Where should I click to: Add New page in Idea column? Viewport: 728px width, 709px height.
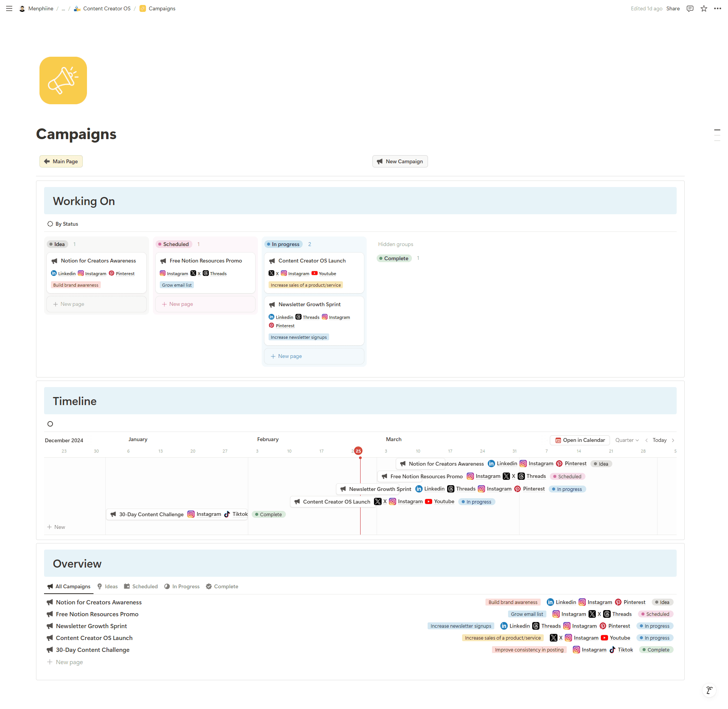pyautogui.click(x=97, y=304)
